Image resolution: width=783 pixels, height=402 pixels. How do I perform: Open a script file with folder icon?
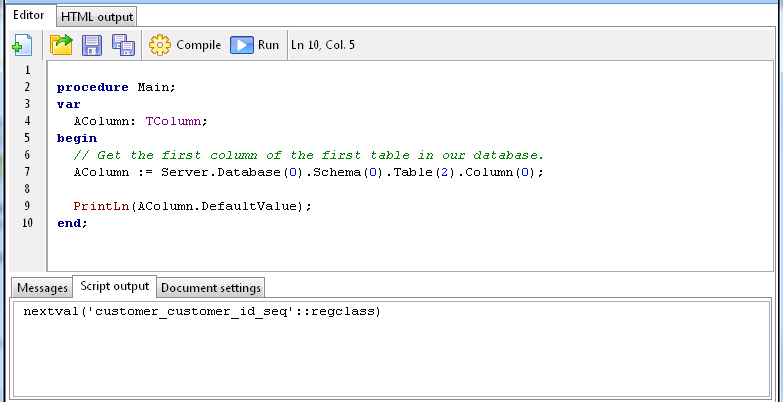click(x=61, y=45)
